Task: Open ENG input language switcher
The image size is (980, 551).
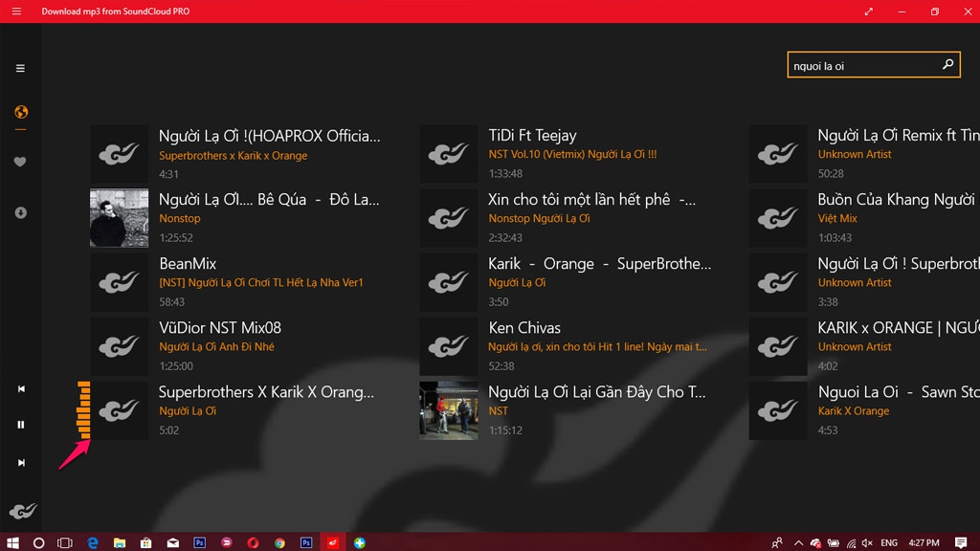Action: [x=889, y=543]
